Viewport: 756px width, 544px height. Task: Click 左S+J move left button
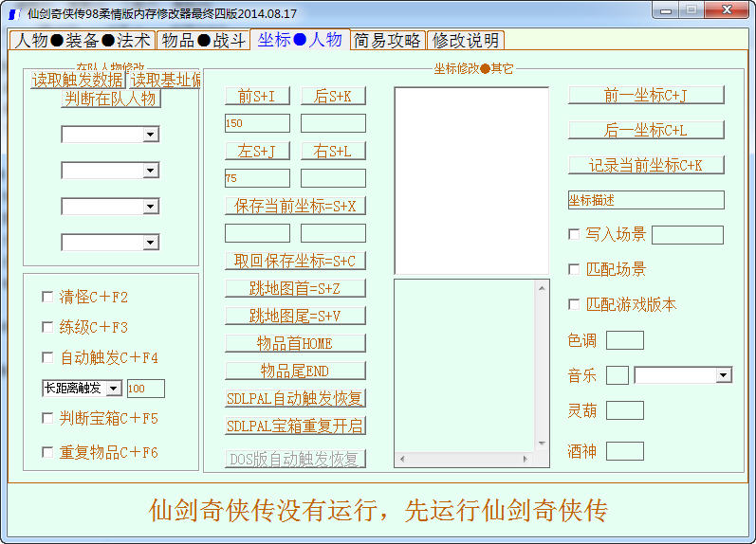(x=257, y=151)
